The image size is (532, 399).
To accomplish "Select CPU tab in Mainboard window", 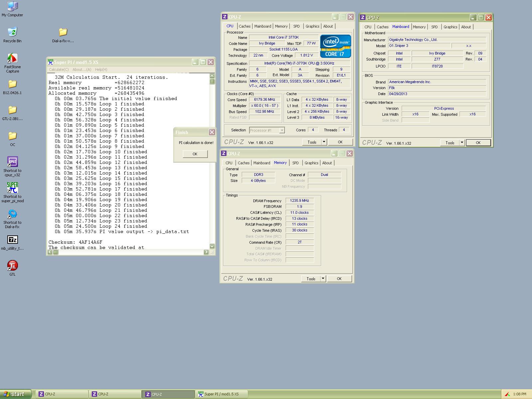I will coord(368,27).
